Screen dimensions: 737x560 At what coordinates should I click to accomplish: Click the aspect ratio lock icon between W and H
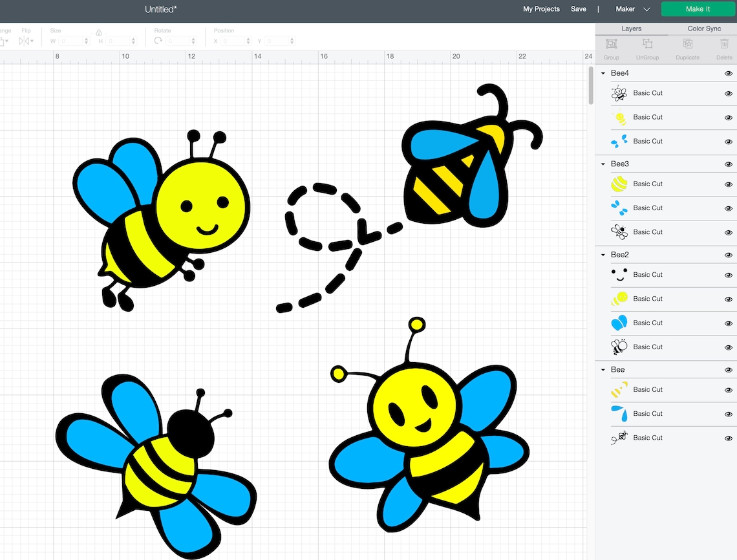[99, 32]
